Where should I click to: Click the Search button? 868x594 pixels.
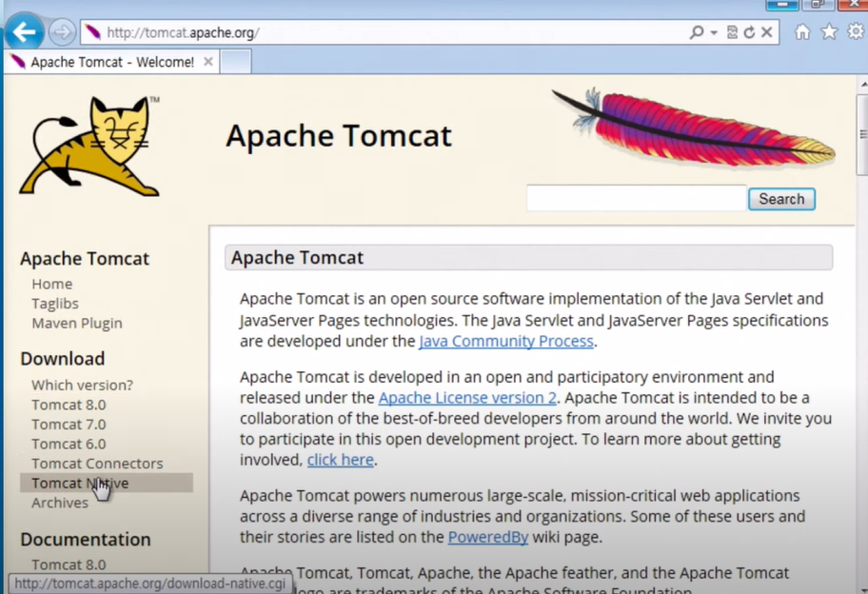pos(781,199)
